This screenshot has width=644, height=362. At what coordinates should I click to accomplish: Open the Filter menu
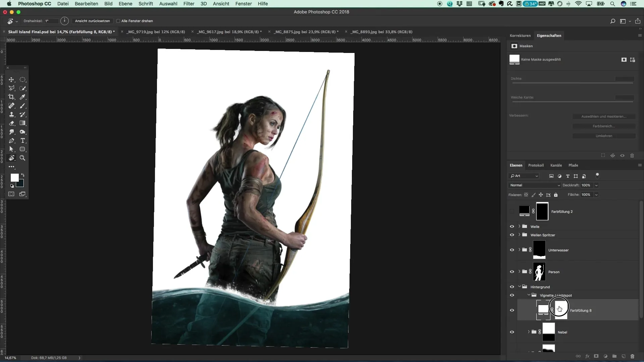pos(189,4)
